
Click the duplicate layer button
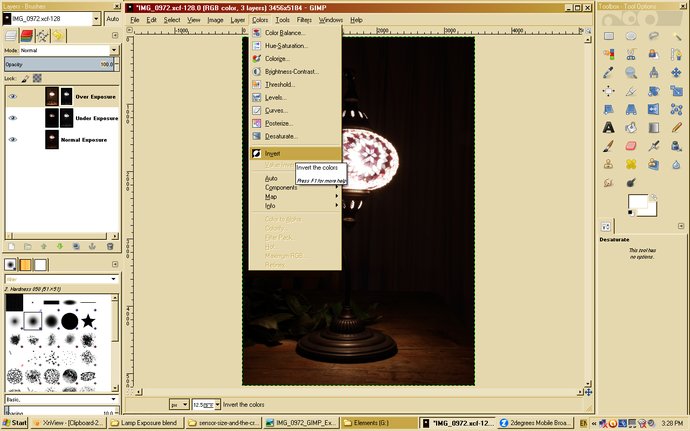coord(76,247)
